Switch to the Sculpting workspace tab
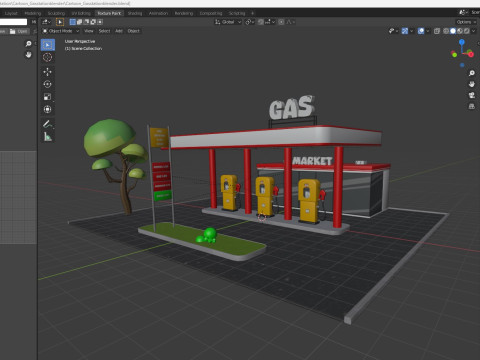The image size is (480, 360). [x=56, y=13]
